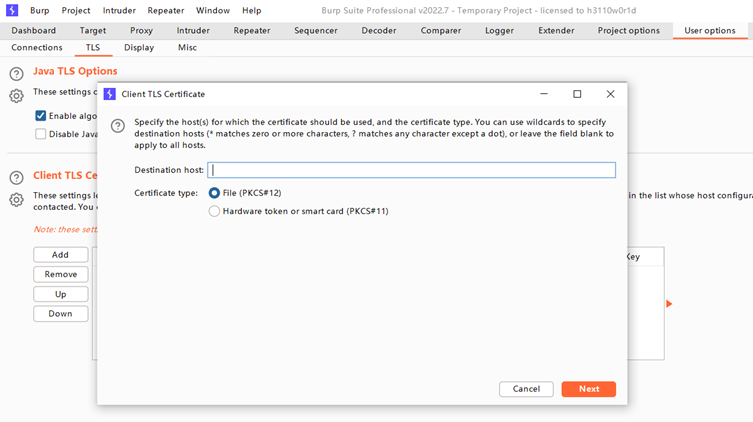Click into the Destination host field

click(x=412, y=170)
